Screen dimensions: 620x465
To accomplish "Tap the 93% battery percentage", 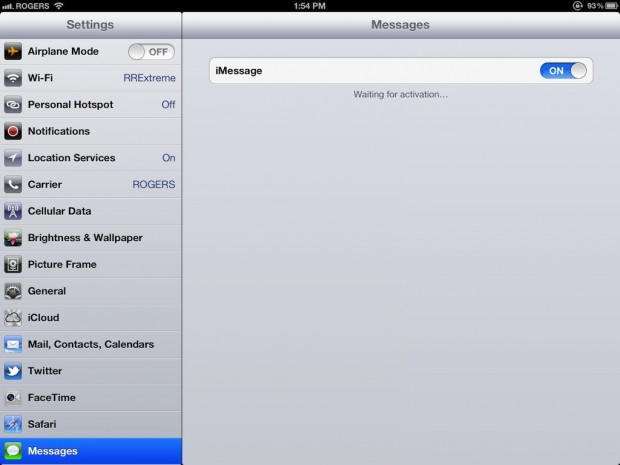I will click(595, 6).
